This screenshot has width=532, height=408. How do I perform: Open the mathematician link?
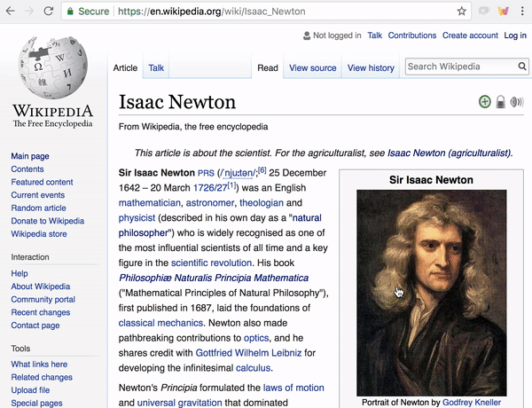coord(150,202)
